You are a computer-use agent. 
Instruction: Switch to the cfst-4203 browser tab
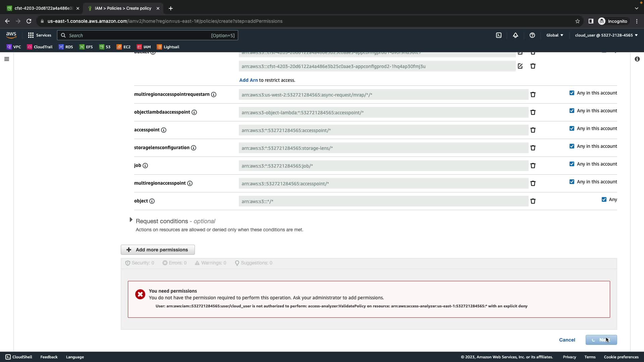[x=42, y=8]
